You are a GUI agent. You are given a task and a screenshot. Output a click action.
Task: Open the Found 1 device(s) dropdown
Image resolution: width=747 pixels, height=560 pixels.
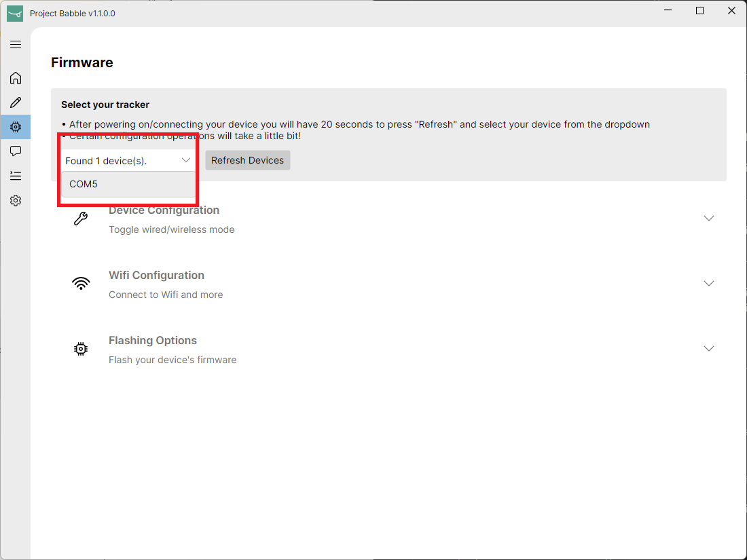(x=128, y=160)
